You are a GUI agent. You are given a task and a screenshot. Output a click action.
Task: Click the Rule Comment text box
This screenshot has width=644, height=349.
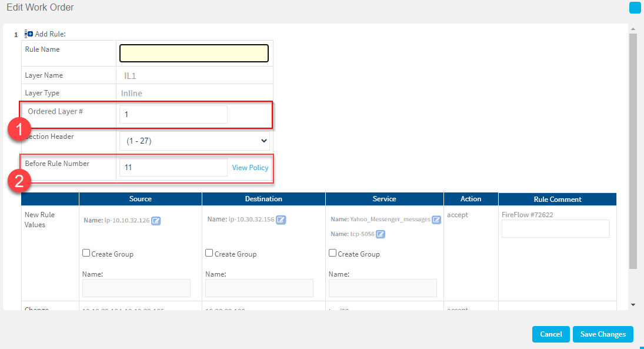(x=555, y=229)
